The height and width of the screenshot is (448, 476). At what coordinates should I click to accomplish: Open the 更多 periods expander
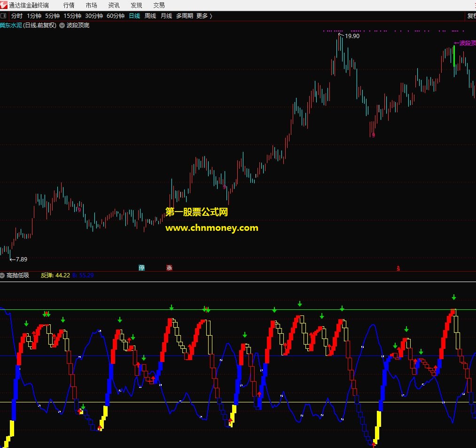204,16
